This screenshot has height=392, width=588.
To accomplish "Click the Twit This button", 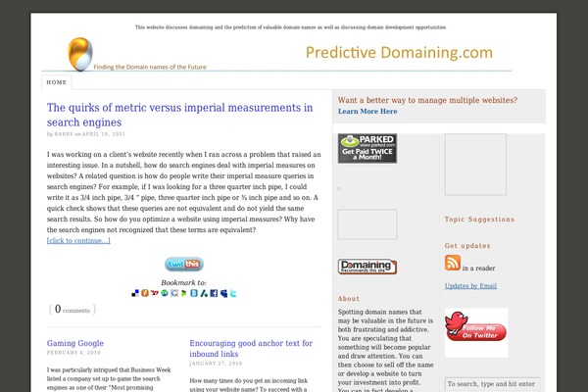I will pos(184,264).
